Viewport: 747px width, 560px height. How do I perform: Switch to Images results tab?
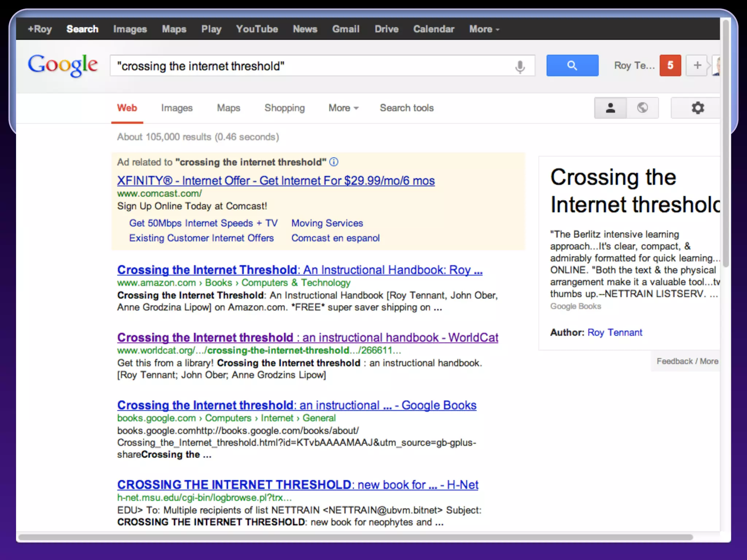(x=177, y=108)
